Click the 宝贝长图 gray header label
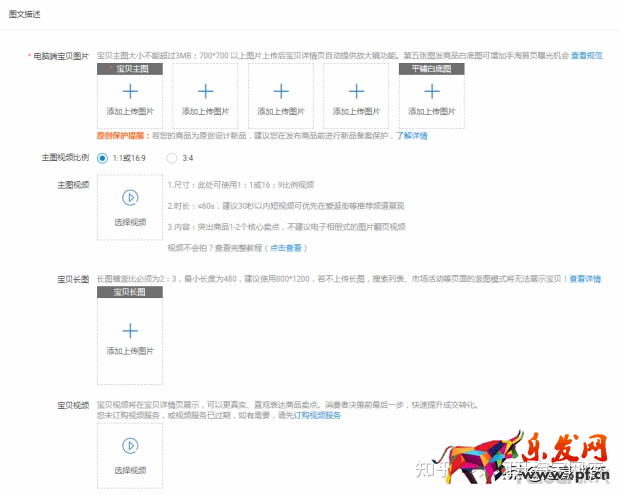Screen dimensions: 620x495 click(x=130, y=292)
